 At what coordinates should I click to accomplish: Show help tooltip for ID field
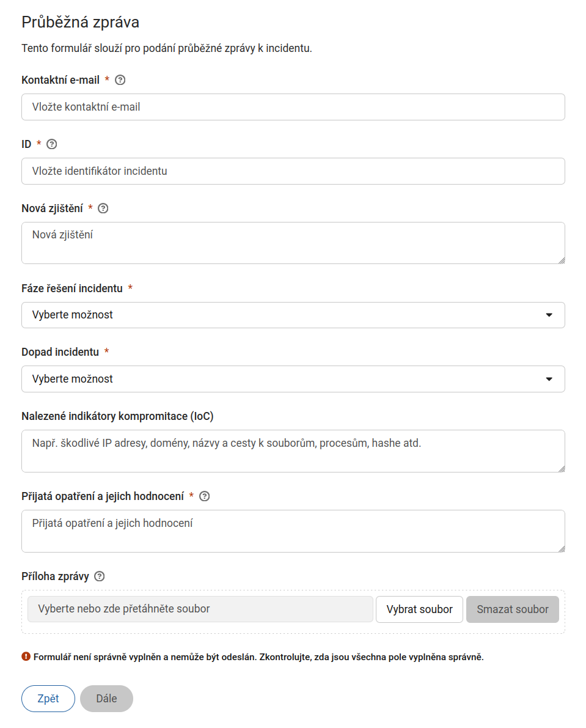coord(52,144)
